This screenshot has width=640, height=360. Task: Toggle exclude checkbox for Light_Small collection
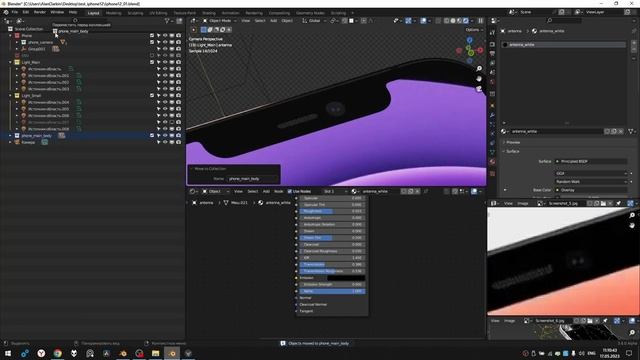click(152, 96)
